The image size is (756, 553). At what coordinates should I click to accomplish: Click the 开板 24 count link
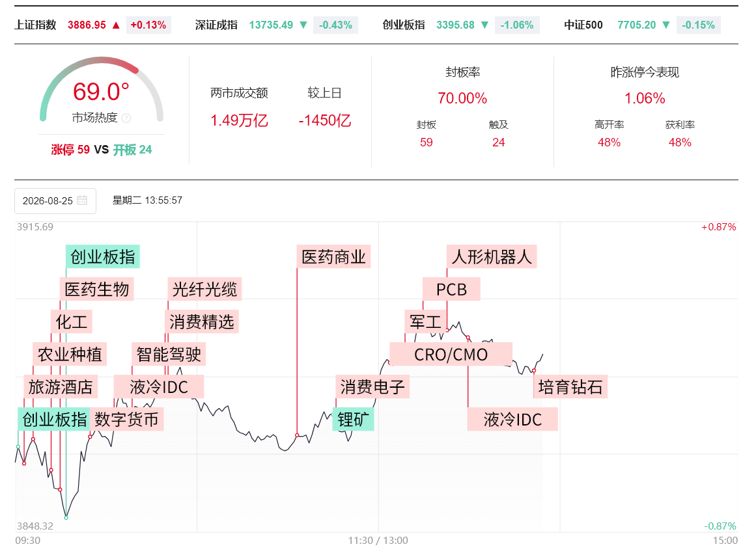click(133, 150)
